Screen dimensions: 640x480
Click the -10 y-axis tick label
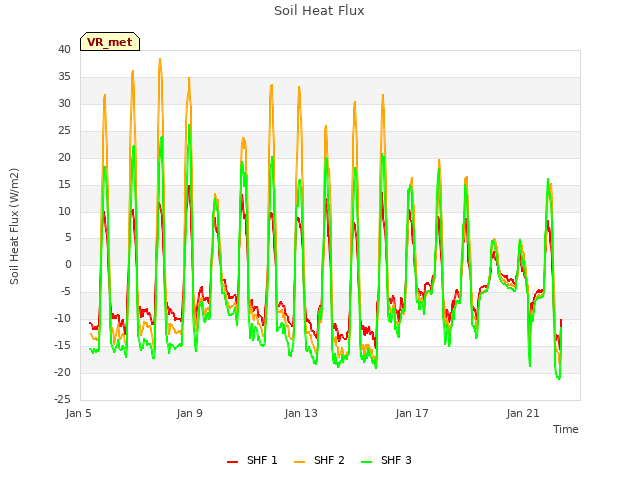pyautogui.click(x=62, y=318)
